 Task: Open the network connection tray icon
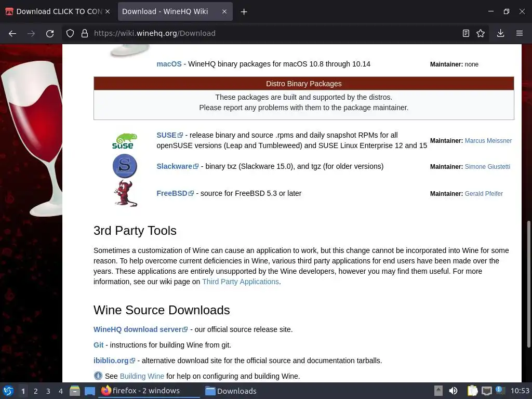pos(486,391)
